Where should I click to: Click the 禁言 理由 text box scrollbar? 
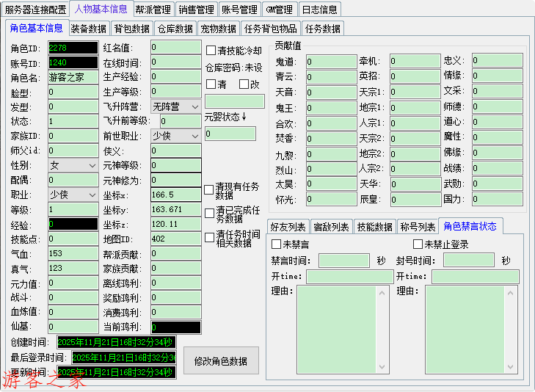[382, 330]
